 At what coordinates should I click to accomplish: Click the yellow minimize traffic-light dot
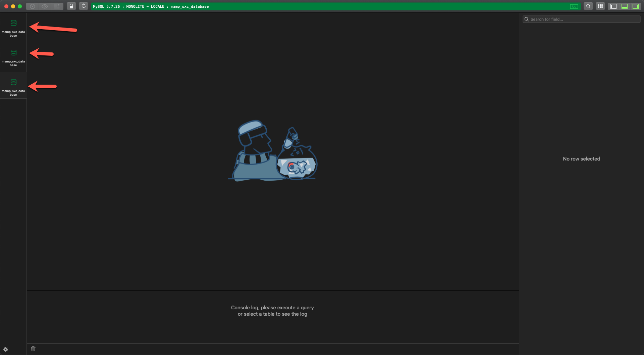pos(13,6)
